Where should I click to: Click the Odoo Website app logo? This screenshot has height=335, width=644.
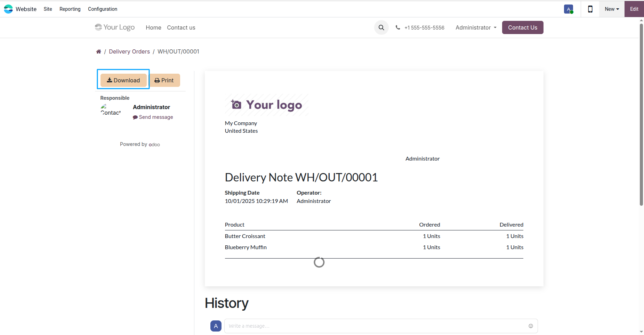[x=8, y=9]
